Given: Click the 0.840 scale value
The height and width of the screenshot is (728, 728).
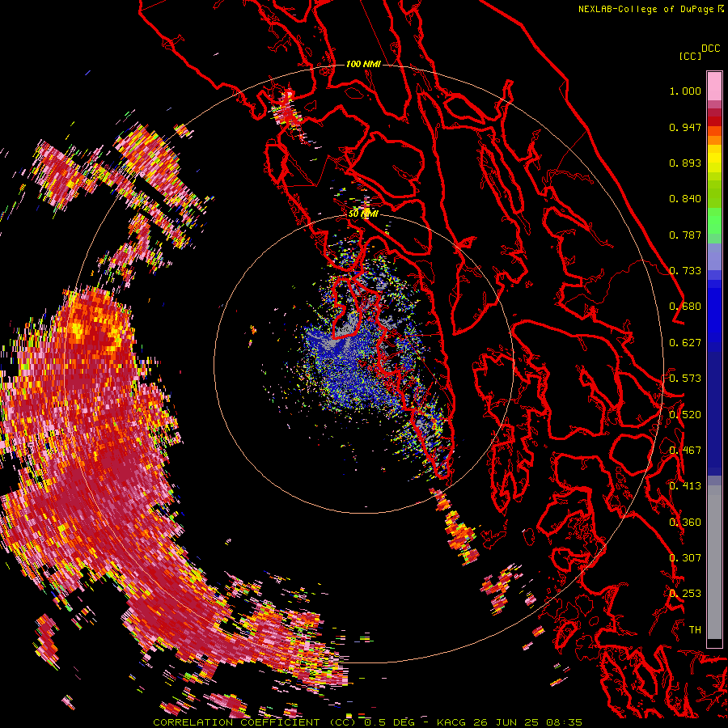Looking at the screenshot, I should coord(685,199).
